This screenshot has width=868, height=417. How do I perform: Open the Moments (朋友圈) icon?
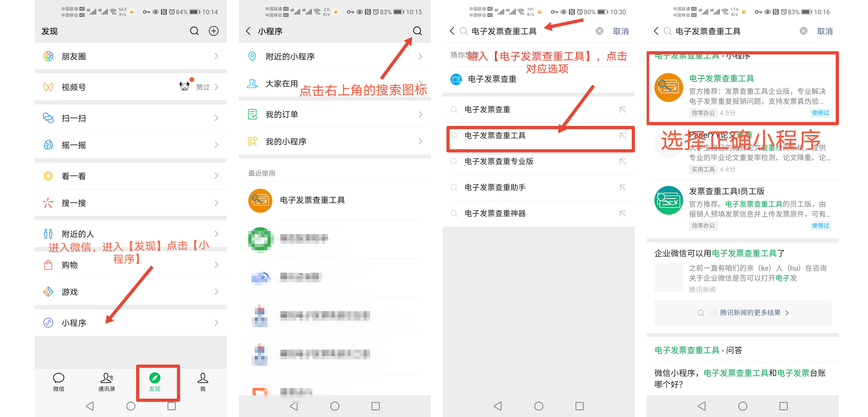coord(48,56)
